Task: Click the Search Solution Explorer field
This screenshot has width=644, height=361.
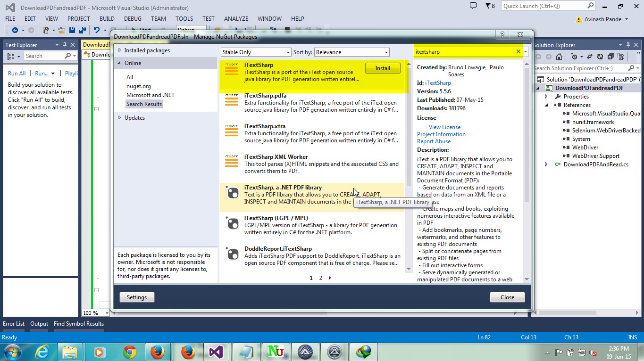Action: point(588,68)
